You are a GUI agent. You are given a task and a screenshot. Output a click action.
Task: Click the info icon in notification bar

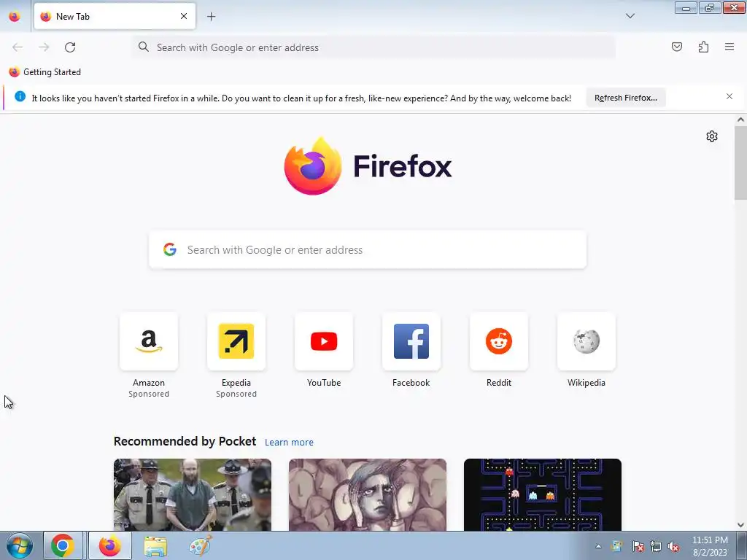pos(20,97)
